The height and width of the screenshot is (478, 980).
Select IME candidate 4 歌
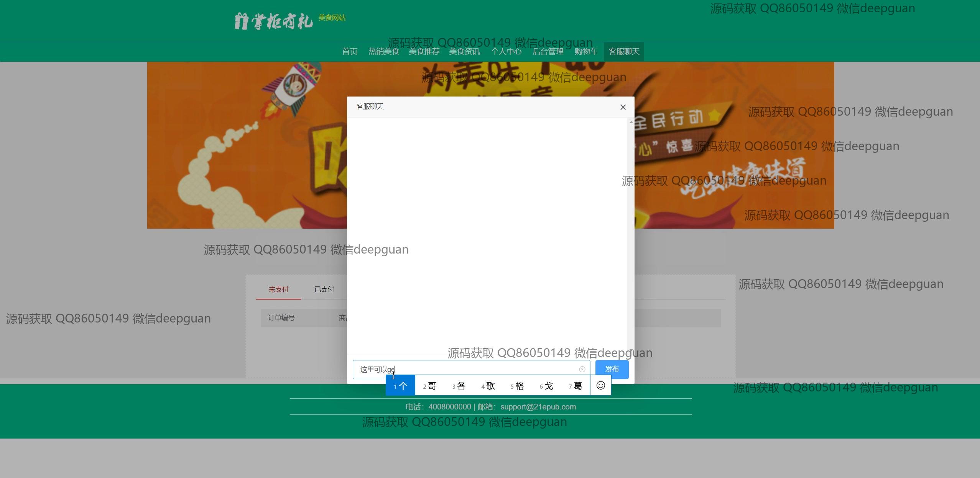tap(488, 386)
